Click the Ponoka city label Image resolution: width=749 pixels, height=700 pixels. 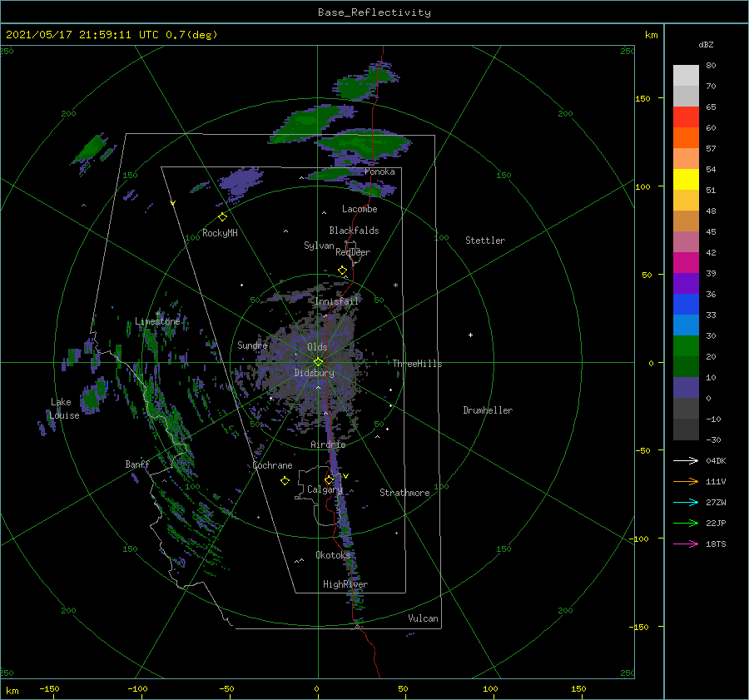(x=379, y=171)
